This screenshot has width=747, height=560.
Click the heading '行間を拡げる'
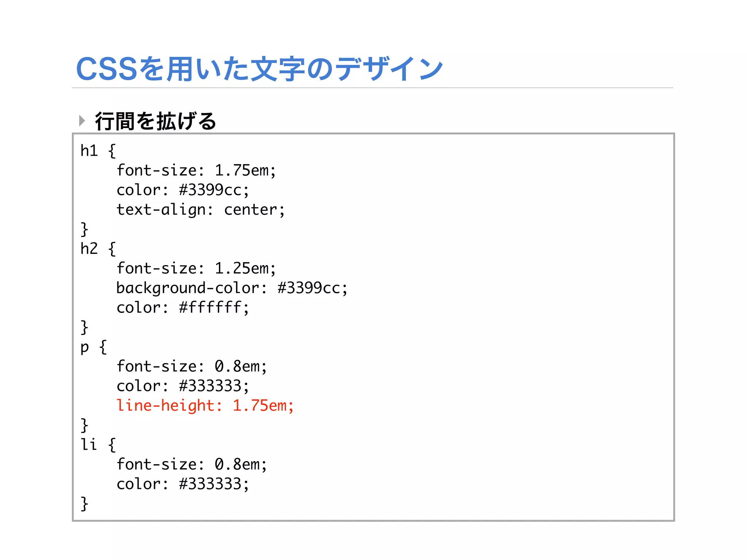156,121
